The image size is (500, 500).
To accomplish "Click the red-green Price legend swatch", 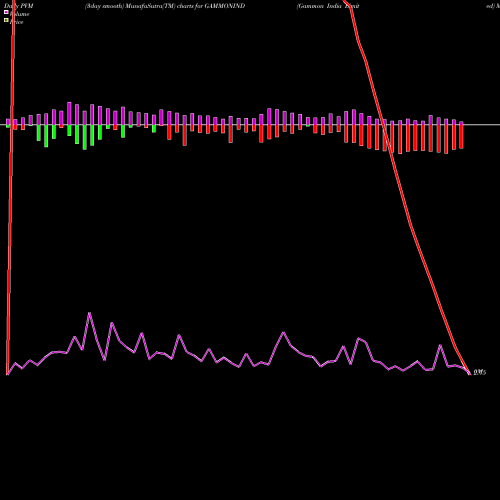I will pos(6,20).
